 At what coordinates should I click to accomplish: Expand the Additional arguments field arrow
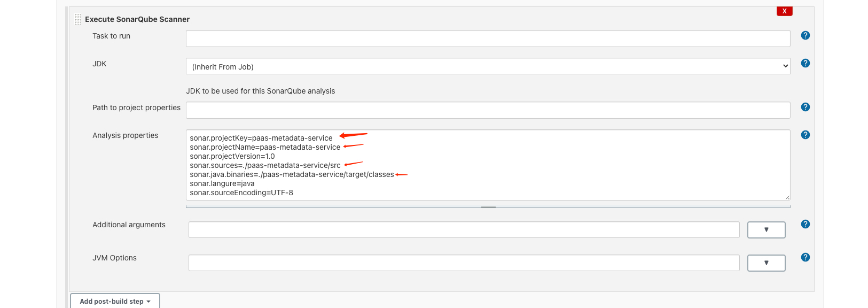coord(766,230)
